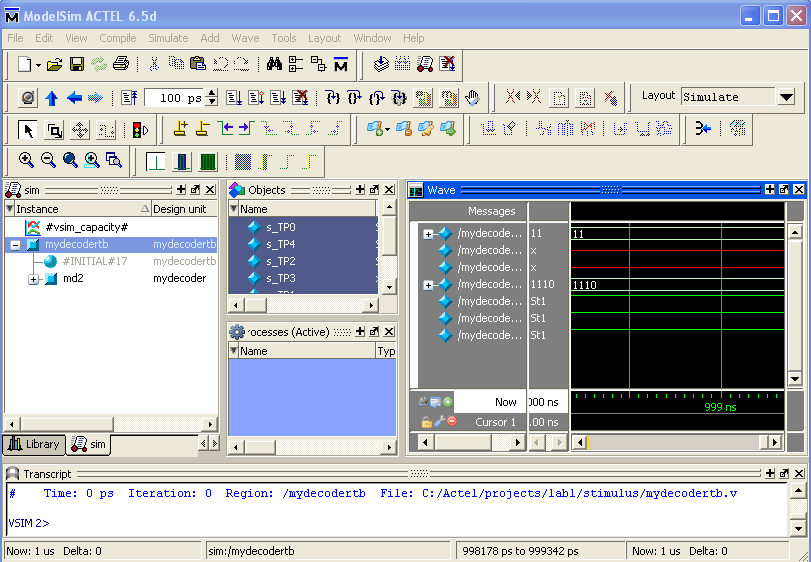Open the Wave menu

(x=245, y=38)
